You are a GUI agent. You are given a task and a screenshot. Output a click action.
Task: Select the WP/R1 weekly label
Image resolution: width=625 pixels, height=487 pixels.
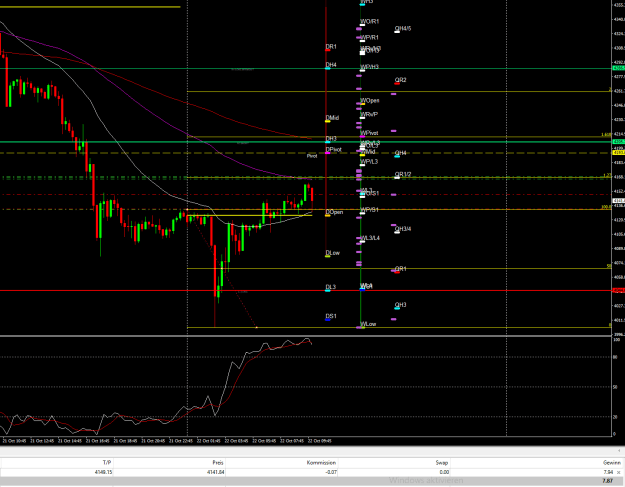pyautogui.click(x=369, y=37)
